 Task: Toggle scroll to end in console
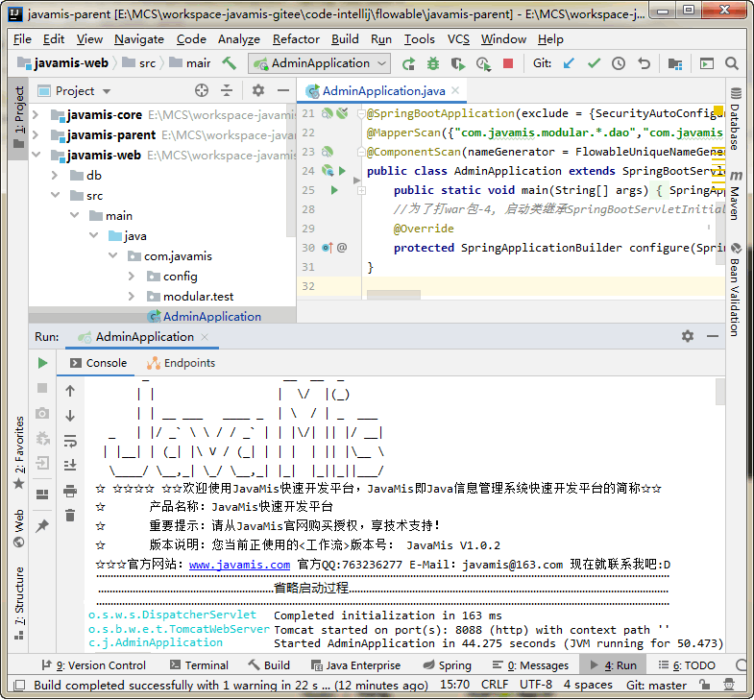[x=70, y=465]
